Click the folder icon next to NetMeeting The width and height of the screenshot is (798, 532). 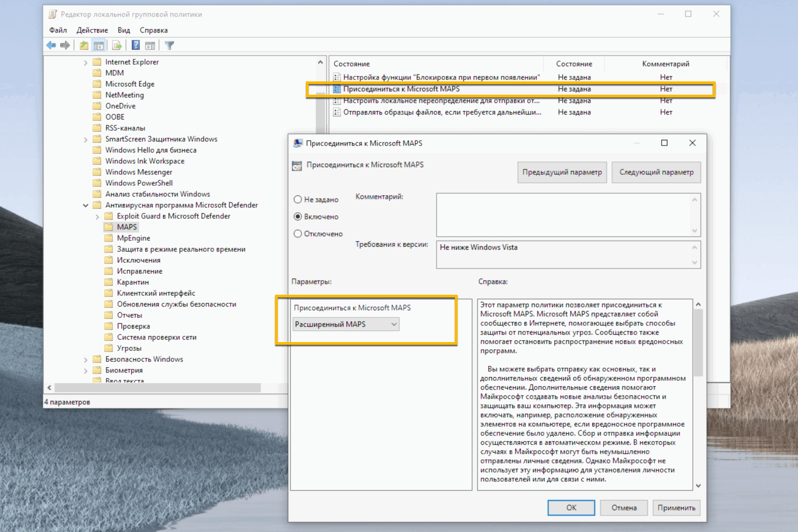(x=97, y=95)
